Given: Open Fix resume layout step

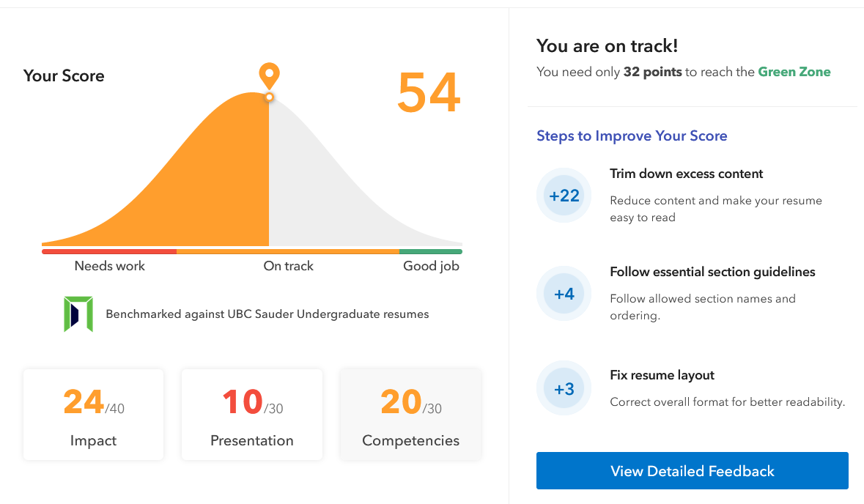Looking at the screenshot, I should coord(662,375).
